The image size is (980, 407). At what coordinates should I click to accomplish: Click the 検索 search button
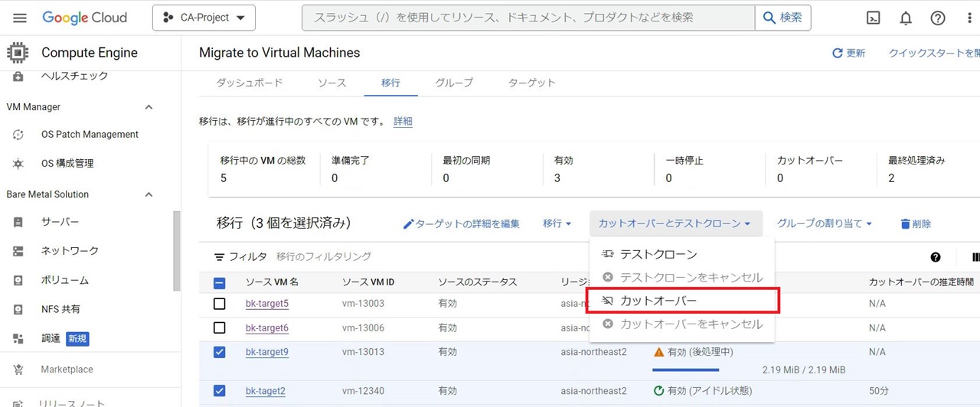(x=782, y=18)
